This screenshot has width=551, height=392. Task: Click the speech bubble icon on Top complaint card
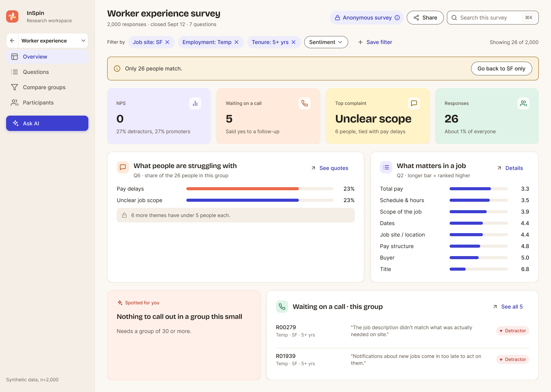point(414,103)
